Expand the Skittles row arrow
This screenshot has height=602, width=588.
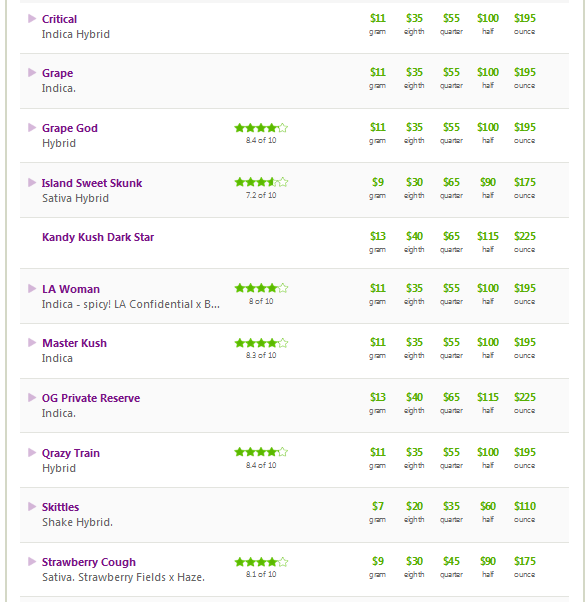pyautogui.click(x=32, y=506)
